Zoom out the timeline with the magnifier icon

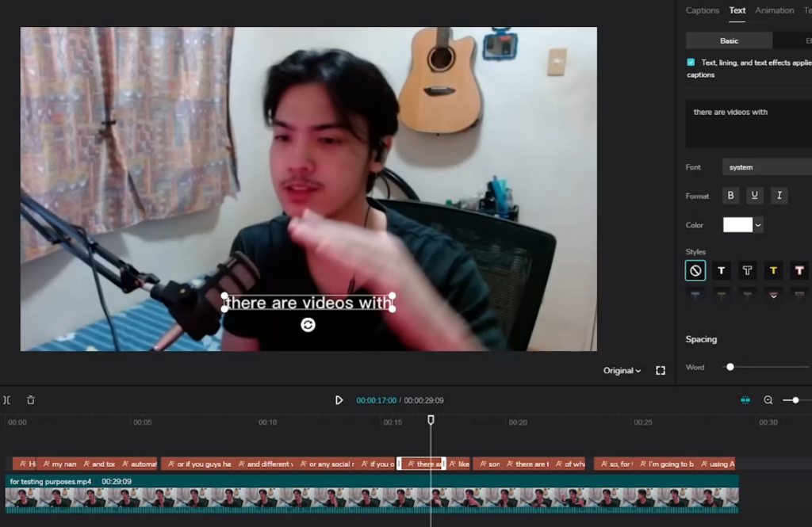tap(768, 400)
